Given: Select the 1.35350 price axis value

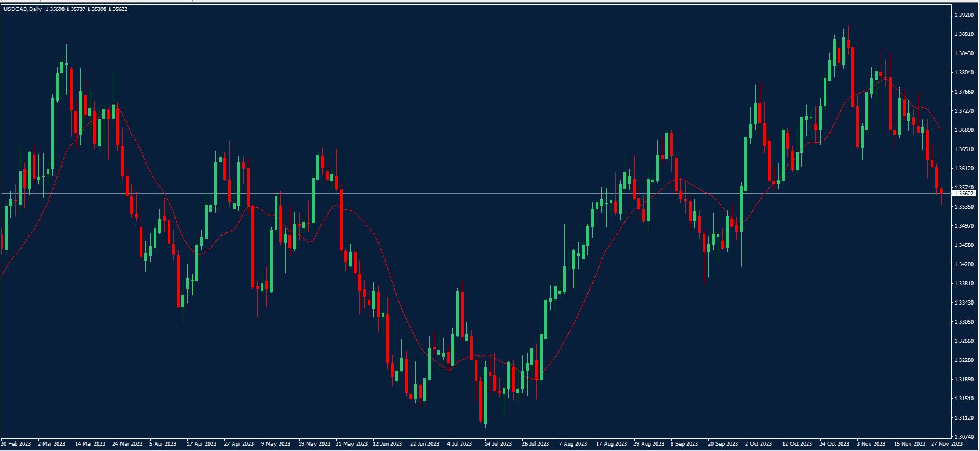Looking at the screenshot, I should coord(964,207).
